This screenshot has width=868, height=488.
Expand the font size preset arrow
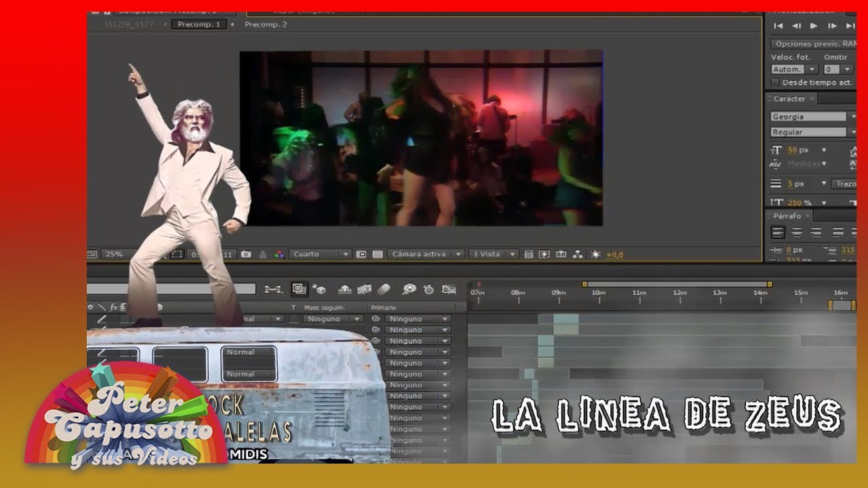pyautogui.click(x=824, y=150)
